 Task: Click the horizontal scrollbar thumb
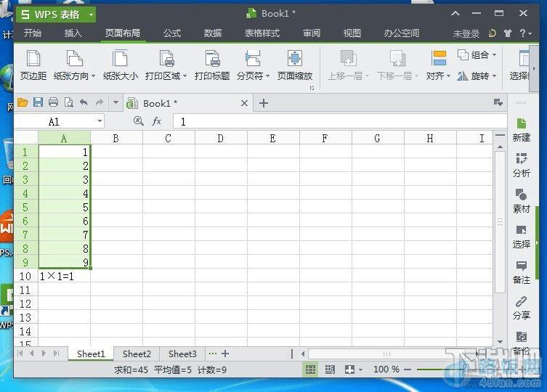click(x=386, y=354)
